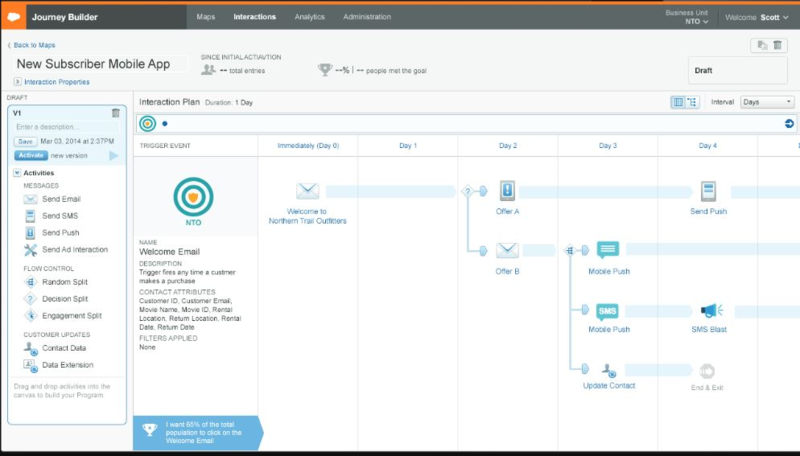Open the chat bubble Mobile Push activity
Viewport: 800px width, 456px height.
pyautogui.click(x=608, y=250)
